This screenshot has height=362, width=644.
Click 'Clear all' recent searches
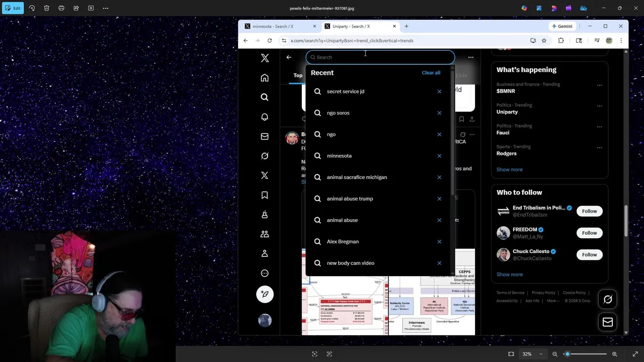pos(431,73)
